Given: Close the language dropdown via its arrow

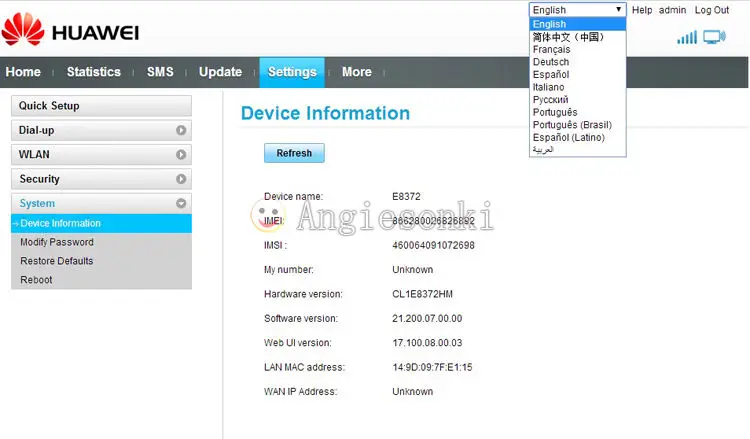Looking at the screenshot, I should tap(618, 10).
